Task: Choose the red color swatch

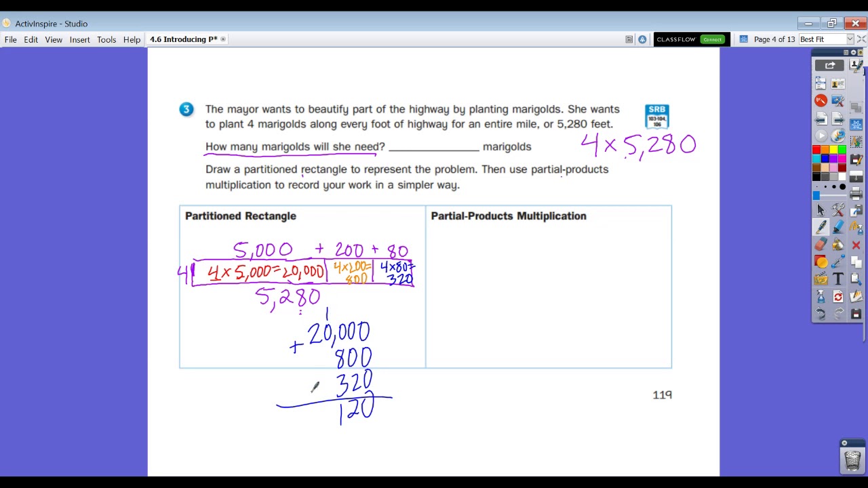Action: tap(816, 150)
